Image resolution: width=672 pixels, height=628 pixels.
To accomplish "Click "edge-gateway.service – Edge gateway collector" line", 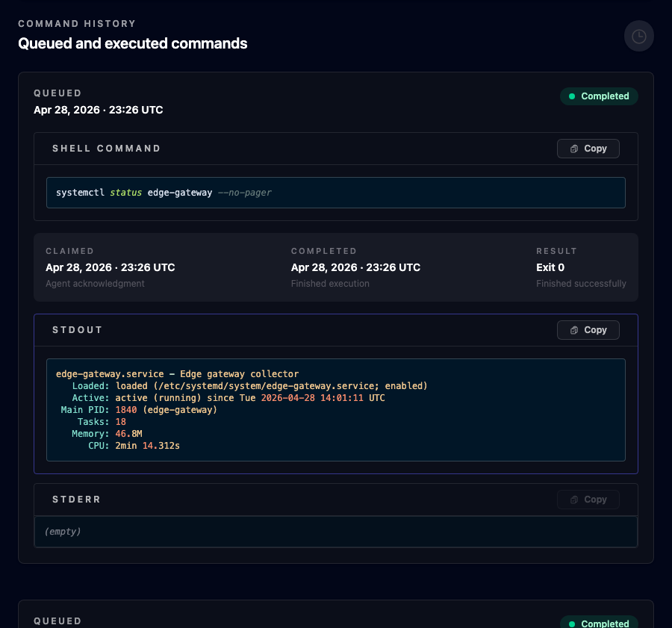I will [178, 374].
